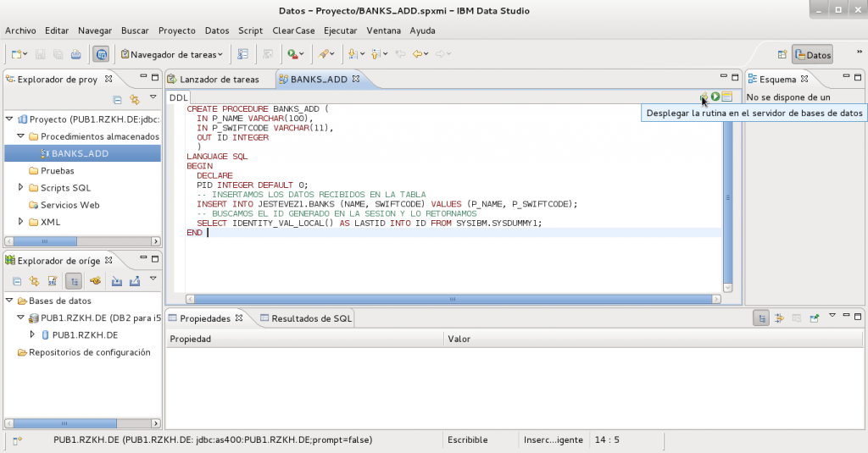Deploy the routine to database server
This screenshot has width=868, height=453.
tap(704, 97)
